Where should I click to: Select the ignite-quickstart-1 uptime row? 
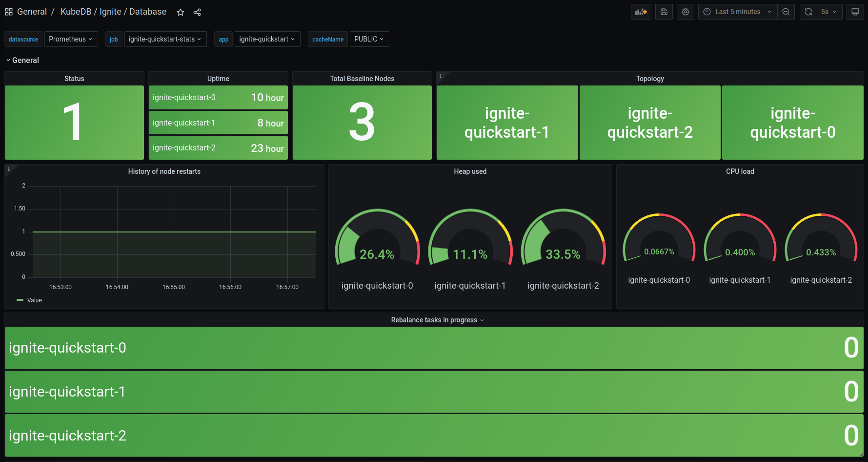click(218, 123)
